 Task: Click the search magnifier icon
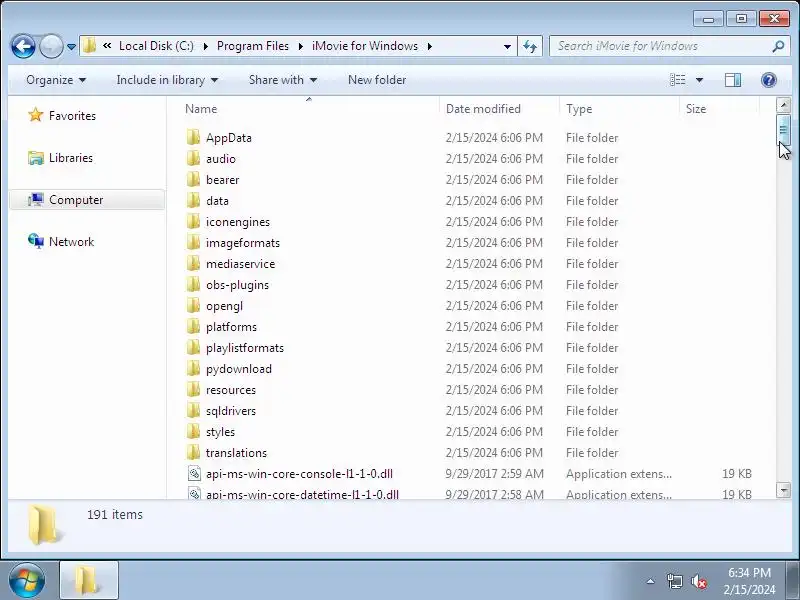click(778, 46)
